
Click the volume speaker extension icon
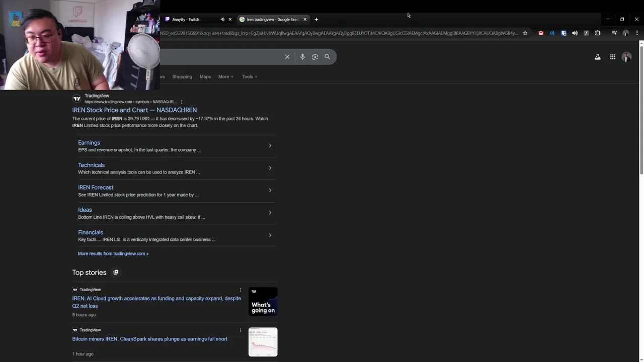pyautogui.click(x=575, y=33)
